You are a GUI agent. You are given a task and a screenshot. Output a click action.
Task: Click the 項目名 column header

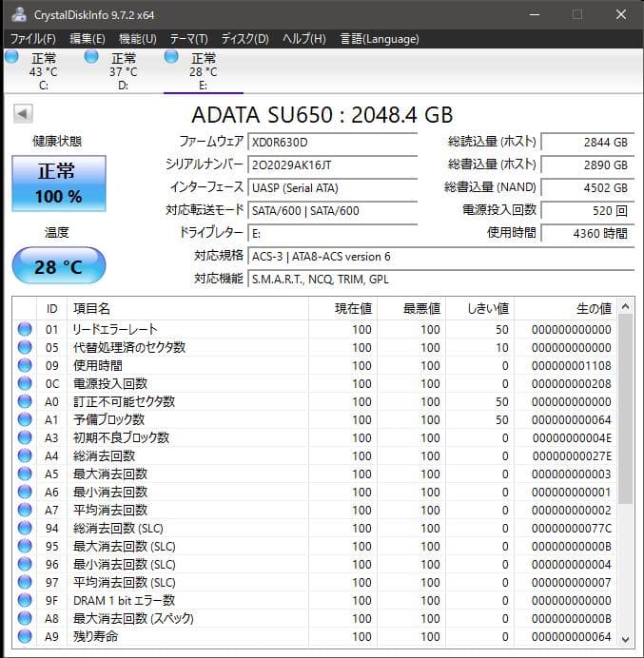[x=187, y=308]
